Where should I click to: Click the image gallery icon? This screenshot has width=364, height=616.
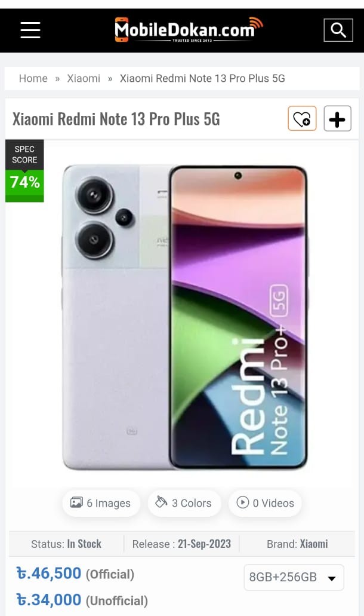click(x=76, y=502)
